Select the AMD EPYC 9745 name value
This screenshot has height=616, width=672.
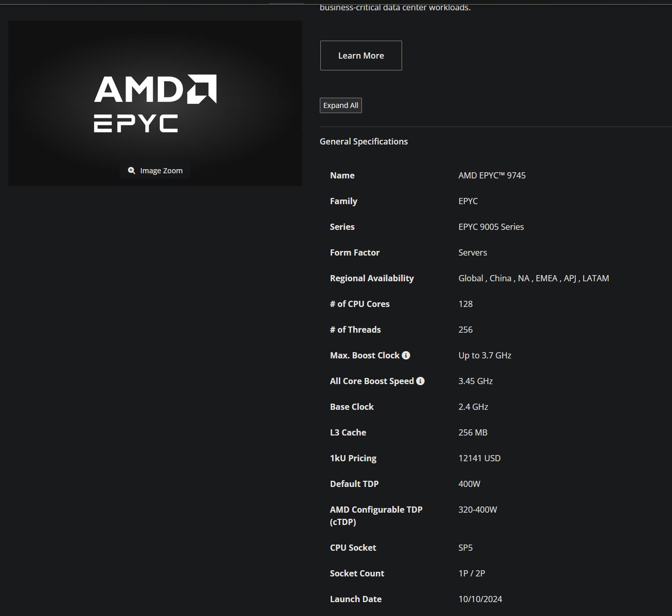[492, 175]
